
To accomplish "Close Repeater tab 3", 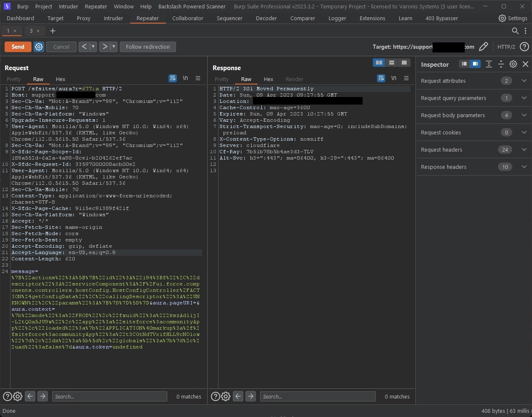I will pyautogui.click(x=38, y=31).
